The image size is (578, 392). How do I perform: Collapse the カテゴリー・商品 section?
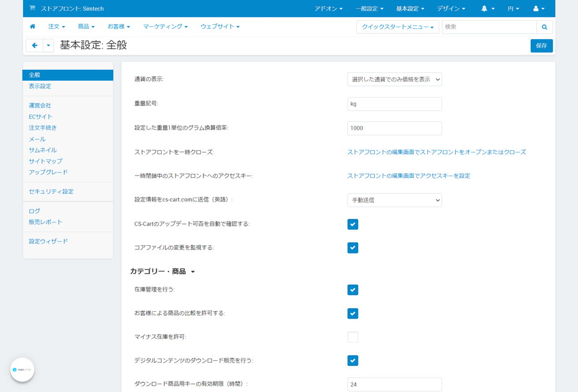tap(162, 271)
